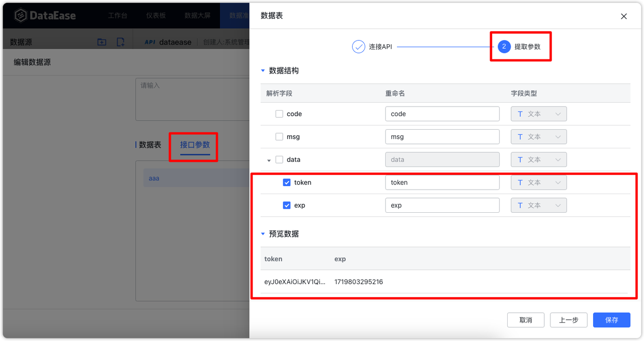
Task: Collapse the 预览数据 section
Action: pyautogui.click(x=263, y=233)
